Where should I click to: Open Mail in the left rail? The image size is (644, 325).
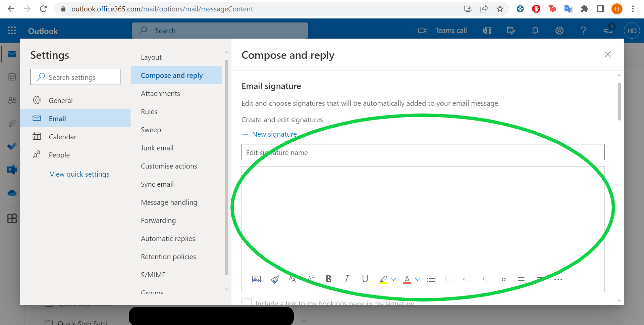(x=12, y=54)
